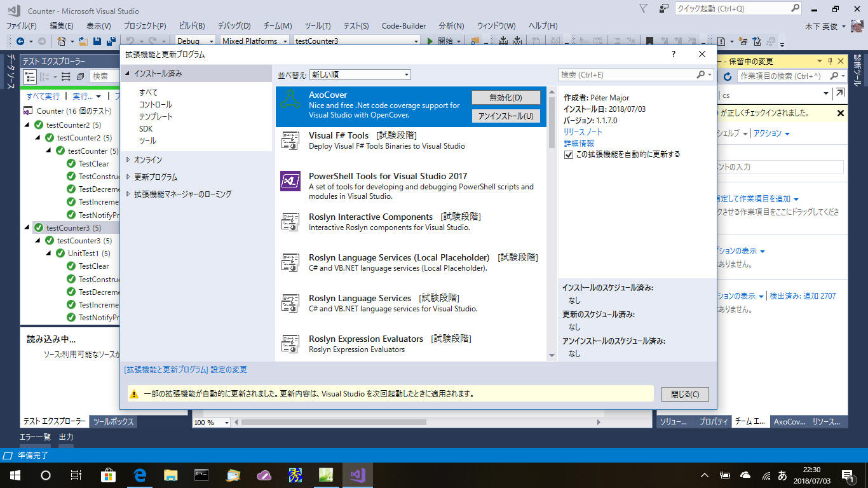
Task: Click the 閉じる(C) button
Action: tap(685, 394)
